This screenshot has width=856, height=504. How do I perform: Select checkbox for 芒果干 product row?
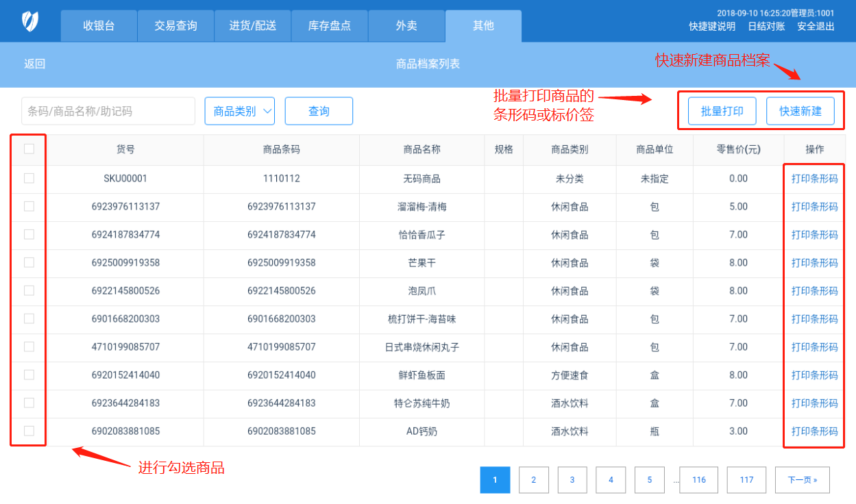29,262
